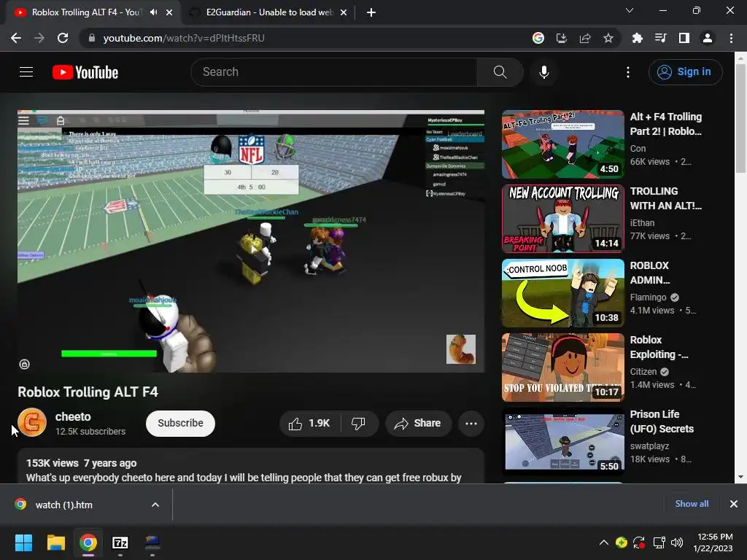The width and height of the screenshot is (747, 560).
Task: Bookmark this tab with star icon
Action: (x=608, y=38)
